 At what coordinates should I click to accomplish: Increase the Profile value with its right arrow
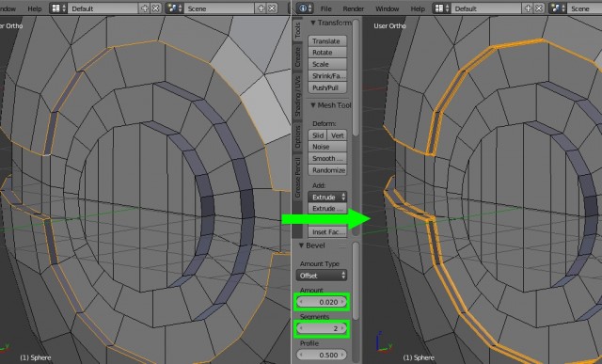[342, 356]
